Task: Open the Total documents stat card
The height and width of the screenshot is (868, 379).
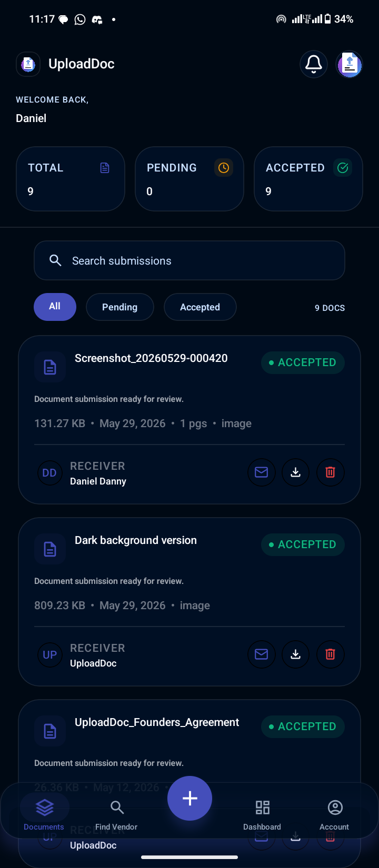Action: (71, 179)
